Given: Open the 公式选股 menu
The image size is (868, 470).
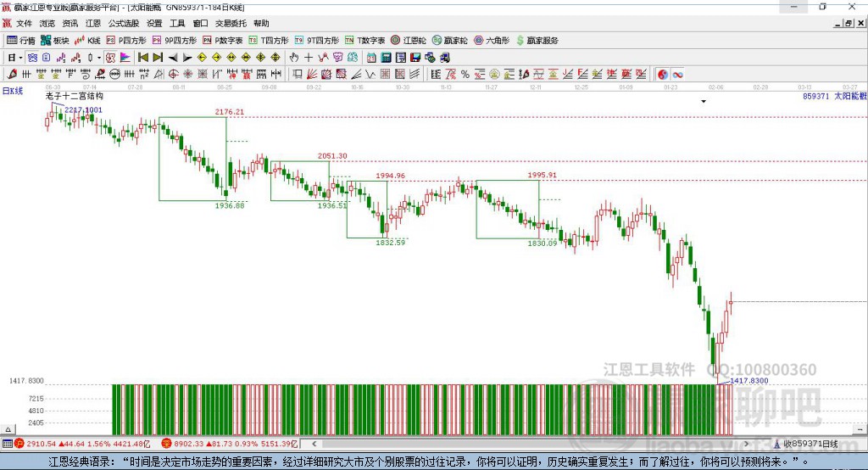Looking at the screenshot, I should 124,23.
